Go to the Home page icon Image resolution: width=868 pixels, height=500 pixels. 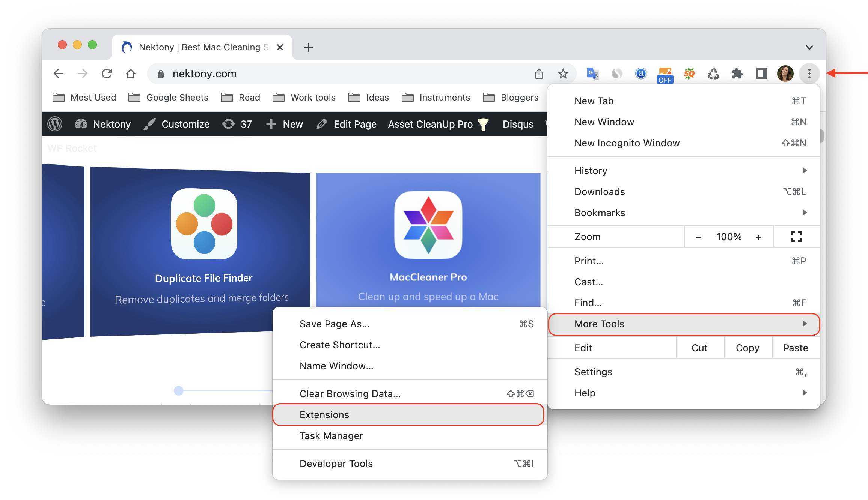pyautogui.click(x=131, y=74)
